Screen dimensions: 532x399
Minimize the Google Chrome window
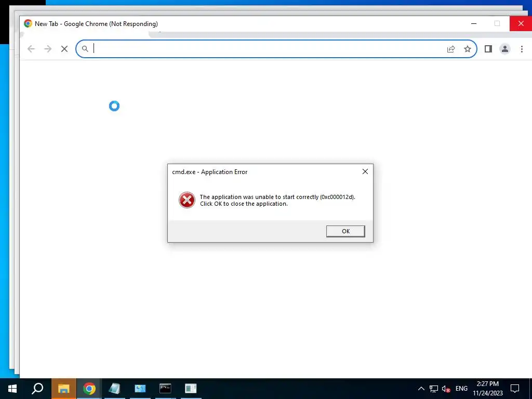474,23
